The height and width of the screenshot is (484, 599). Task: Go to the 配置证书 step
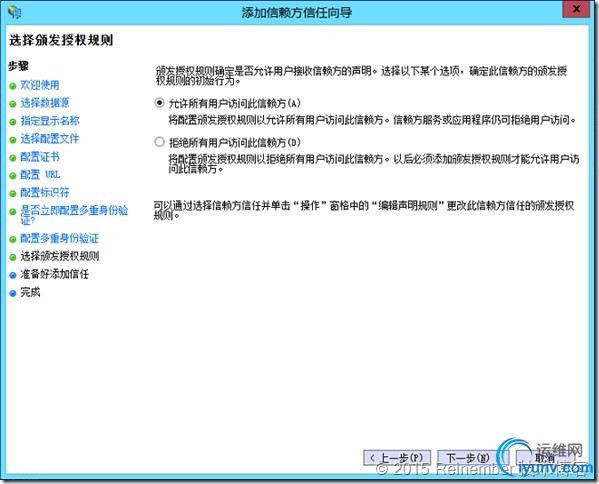pyautogui.click(x=40, y=157)
